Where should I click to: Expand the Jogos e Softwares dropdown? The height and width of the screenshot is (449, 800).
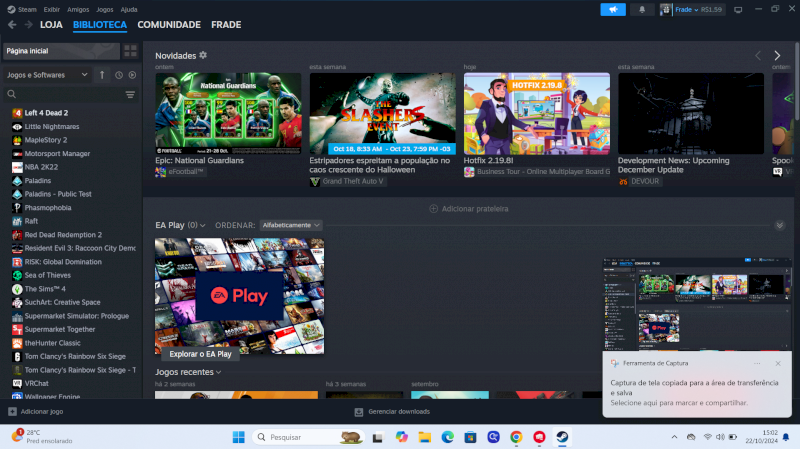click(48, 75)
